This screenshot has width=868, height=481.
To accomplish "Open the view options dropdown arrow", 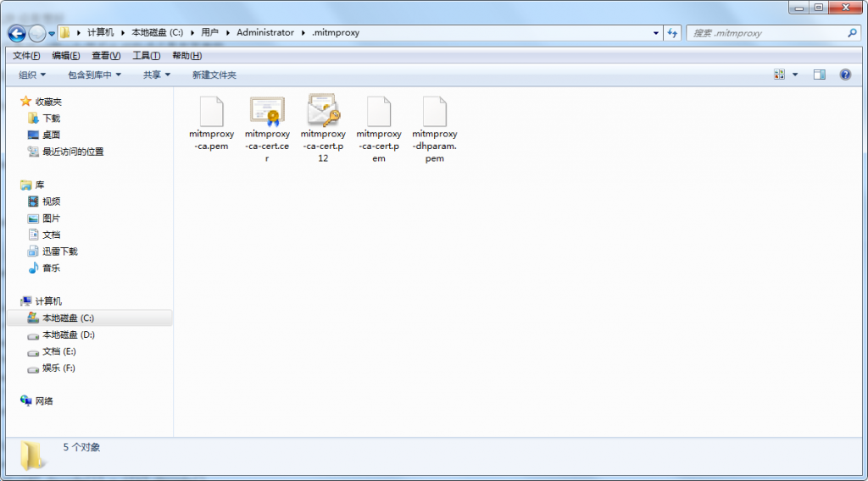I will [795, 74].
